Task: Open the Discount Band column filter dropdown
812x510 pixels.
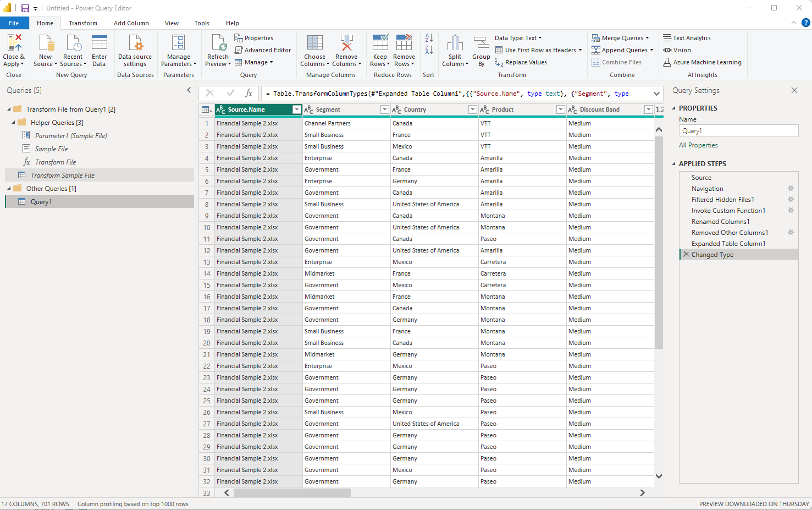Action: (x=649, y=109)
